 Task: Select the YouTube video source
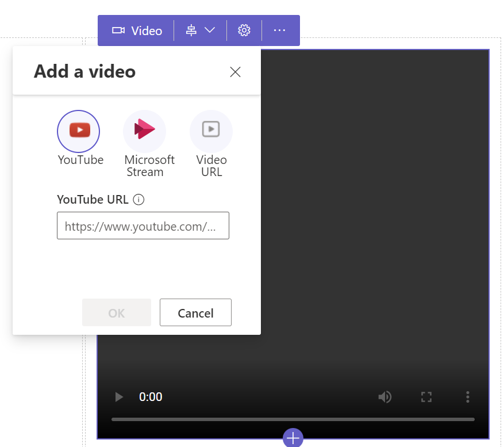(78, 131)
